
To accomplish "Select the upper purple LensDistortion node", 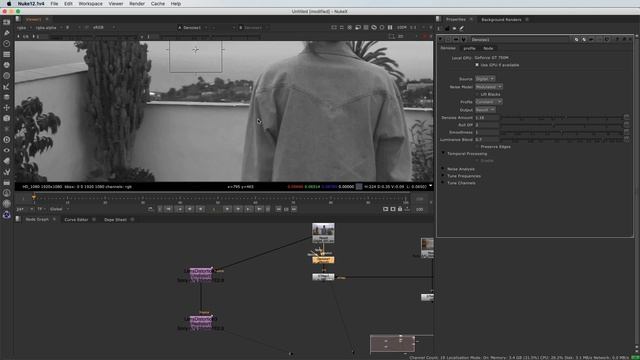I will pos(201,273).
